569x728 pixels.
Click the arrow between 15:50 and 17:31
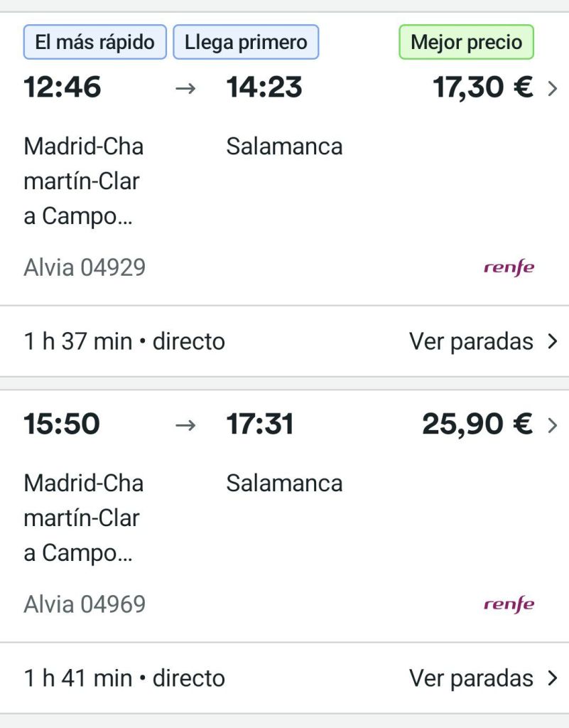[185, 424]
